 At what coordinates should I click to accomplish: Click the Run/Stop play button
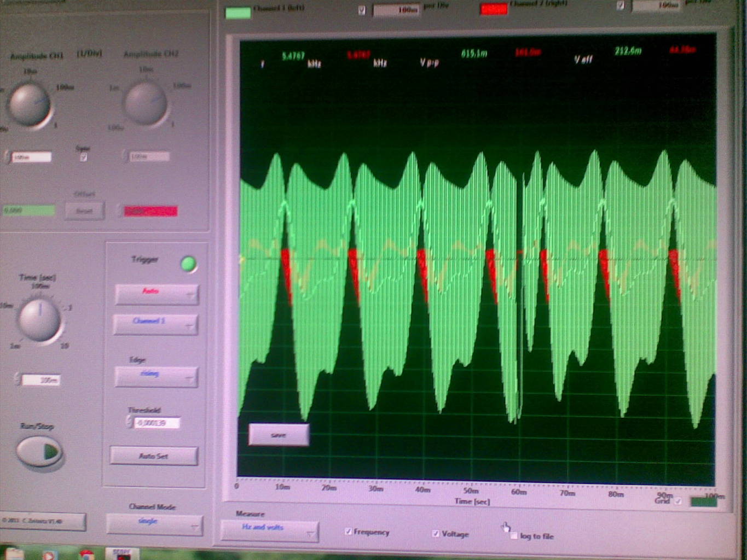39,452
